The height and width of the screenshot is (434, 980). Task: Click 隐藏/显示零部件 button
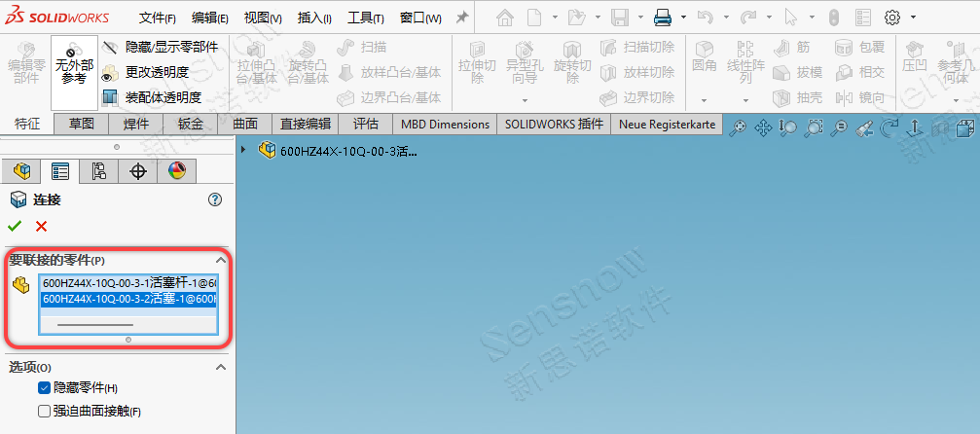[161, 47]
